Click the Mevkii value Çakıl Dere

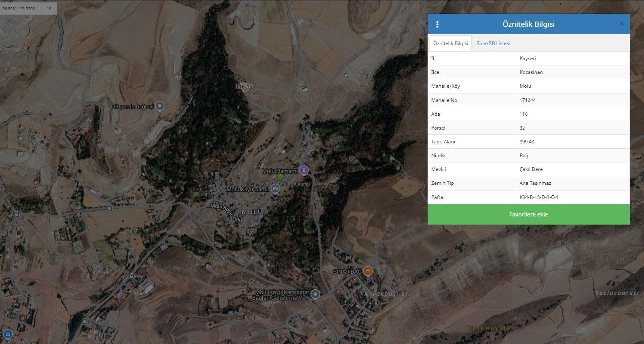tap(531, 169)
